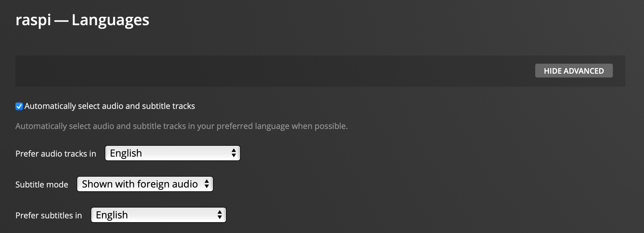This screenshot has width=644, height=233.
Task: Click the 'raspi — Languages' page heading
Action: point(82,20)
